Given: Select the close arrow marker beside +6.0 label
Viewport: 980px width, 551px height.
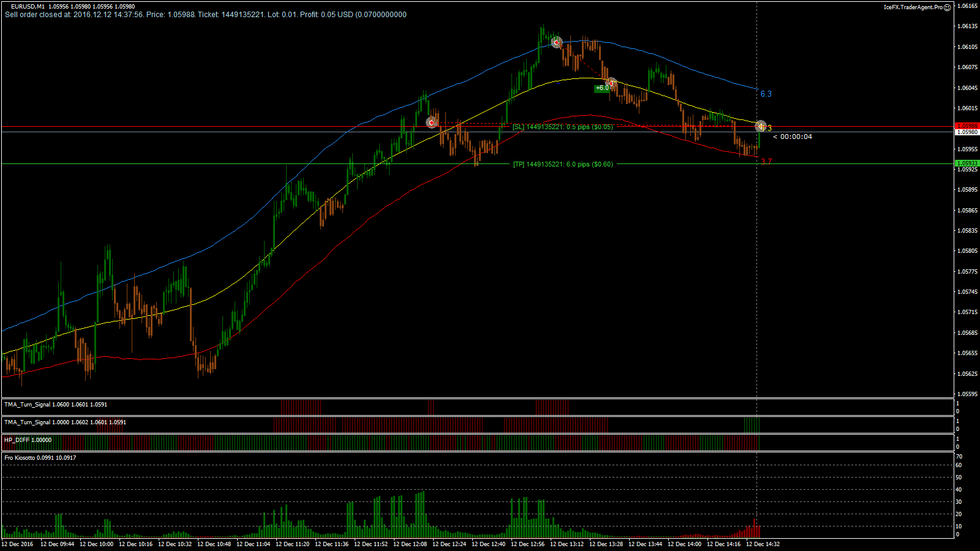Looking at the screenshot, I should [x=611, y=83].
